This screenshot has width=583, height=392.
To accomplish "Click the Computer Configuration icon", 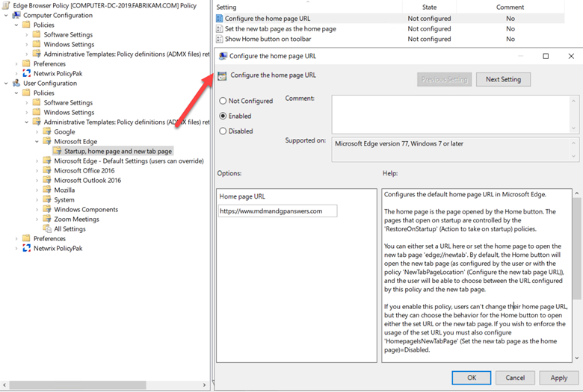I will (16, 15).
